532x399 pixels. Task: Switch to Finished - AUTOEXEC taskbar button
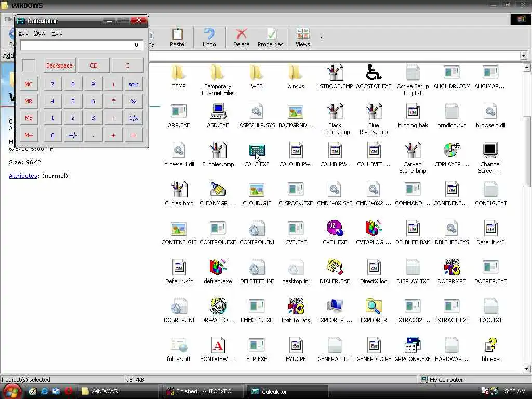203,391
